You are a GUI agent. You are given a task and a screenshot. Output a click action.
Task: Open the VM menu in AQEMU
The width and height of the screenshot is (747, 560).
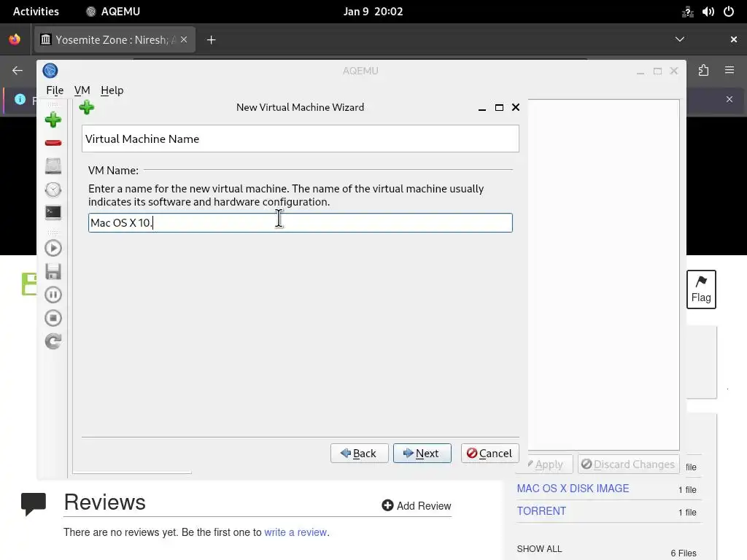point(82,90)
